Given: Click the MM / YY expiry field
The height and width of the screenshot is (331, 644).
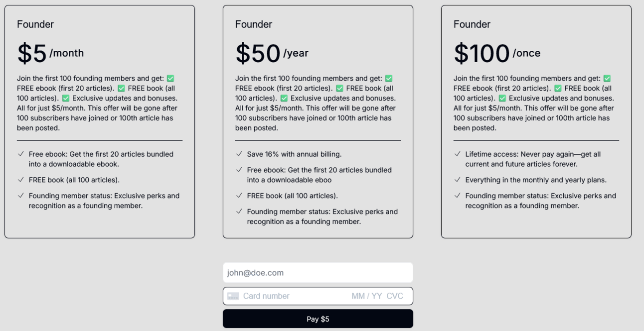Looking at the screenshot, I should (366, 296).
